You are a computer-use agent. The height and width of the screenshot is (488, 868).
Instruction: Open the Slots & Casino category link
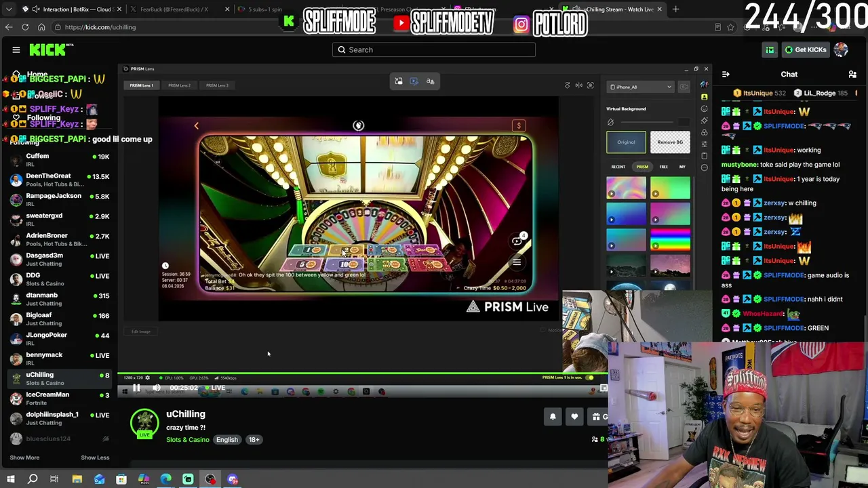tap(188, 440)
